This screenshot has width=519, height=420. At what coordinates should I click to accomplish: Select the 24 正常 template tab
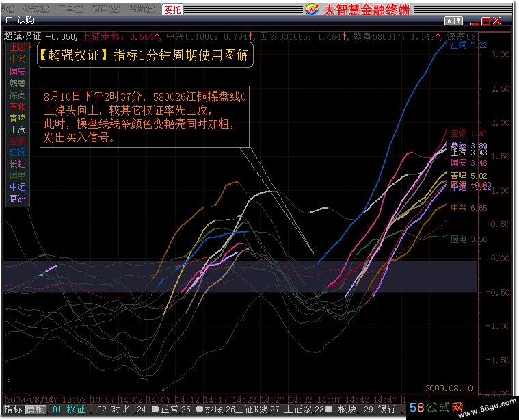click(x=159, y=410)
